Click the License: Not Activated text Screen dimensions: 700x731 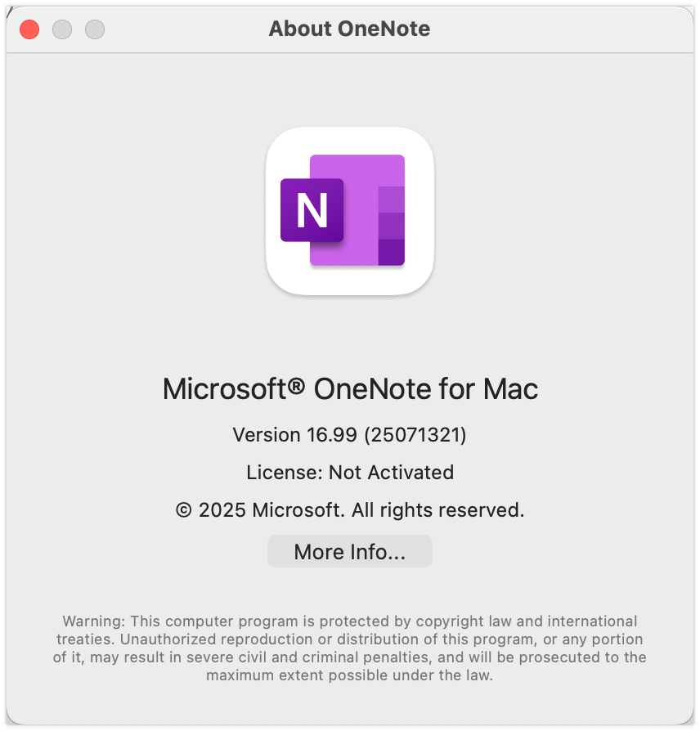pyautogui.click(x=350, y=473)
